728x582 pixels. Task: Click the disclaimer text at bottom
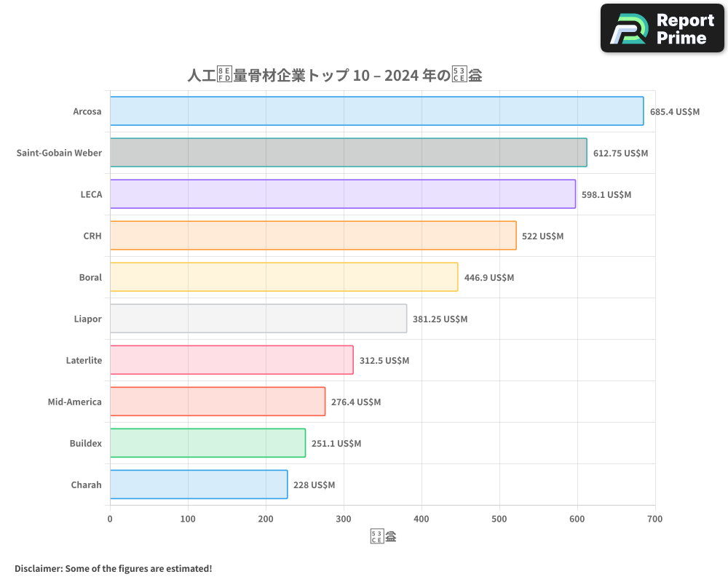(x=113, y=569)
